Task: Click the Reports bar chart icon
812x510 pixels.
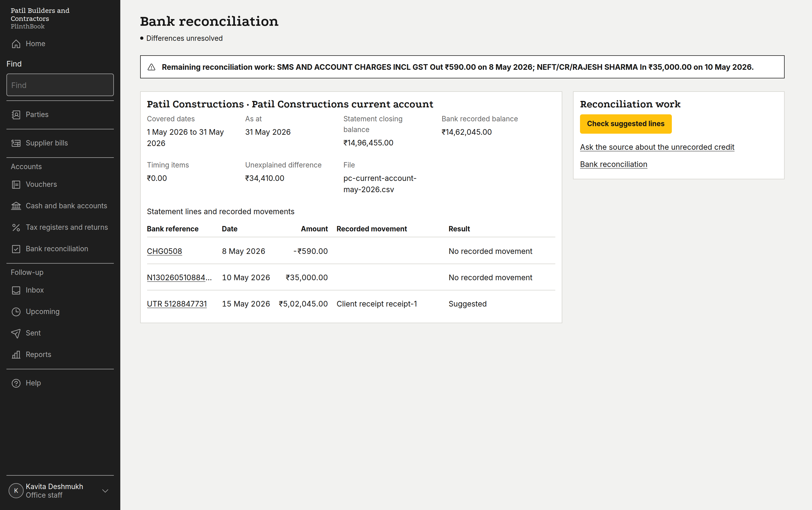Action: (16, 355)
